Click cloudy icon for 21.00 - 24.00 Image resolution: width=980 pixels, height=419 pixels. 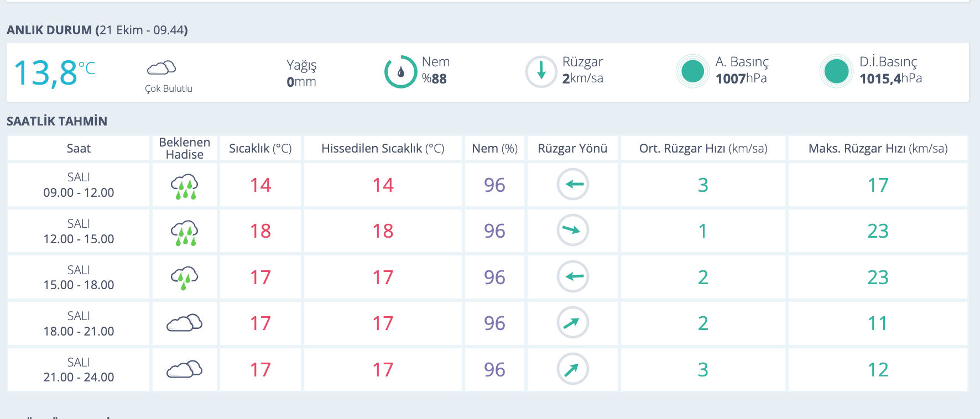tap(185, 369)
